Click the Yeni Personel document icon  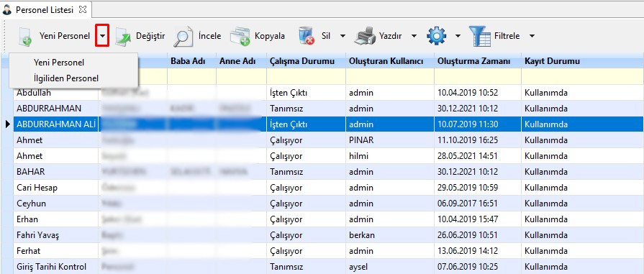(x=25, y=37)
